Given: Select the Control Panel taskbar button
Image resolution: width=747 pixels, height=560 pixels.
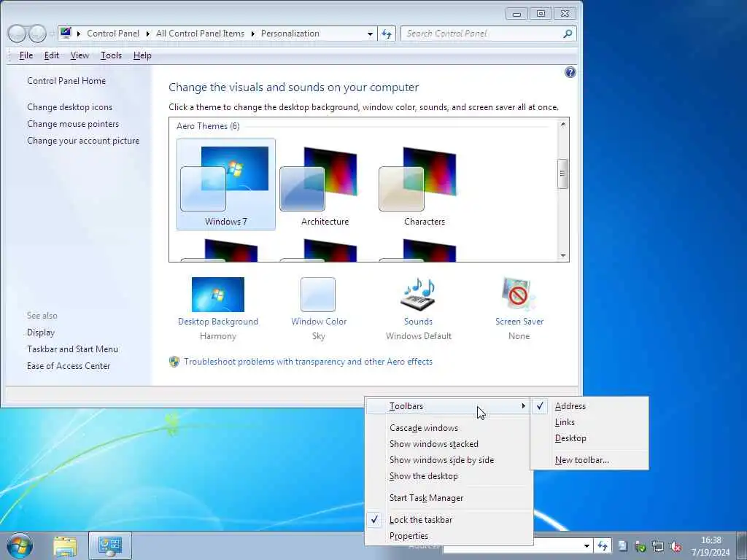Looking at the screenshot, I should 110,546.
